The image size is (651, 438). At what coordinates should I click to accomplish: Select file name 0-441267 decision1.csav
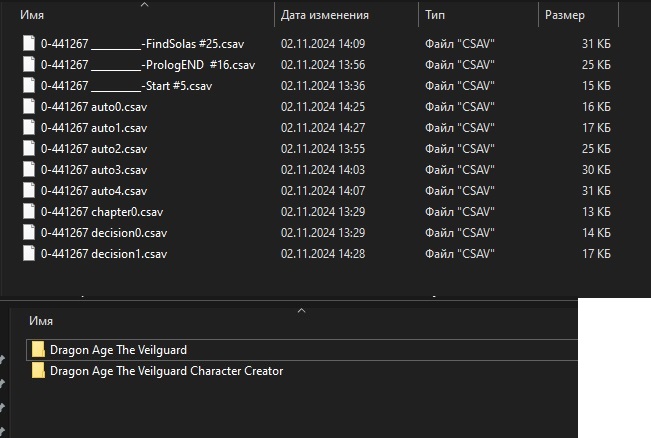coord(104,254)
